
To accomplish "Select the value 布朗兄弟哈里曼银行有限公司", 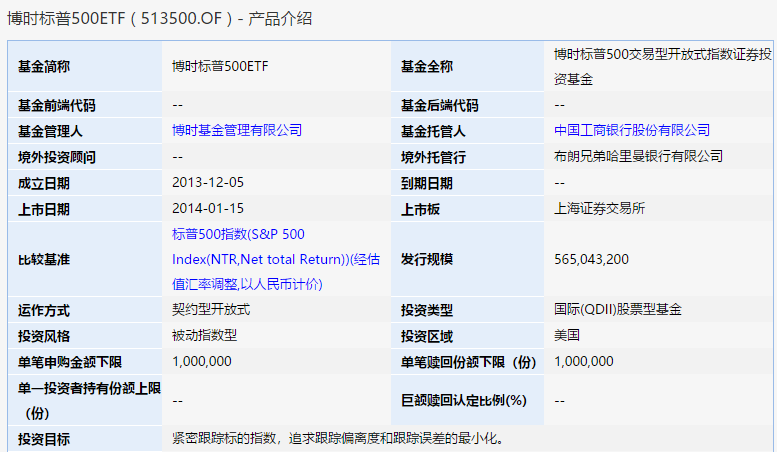I will 638,157.
